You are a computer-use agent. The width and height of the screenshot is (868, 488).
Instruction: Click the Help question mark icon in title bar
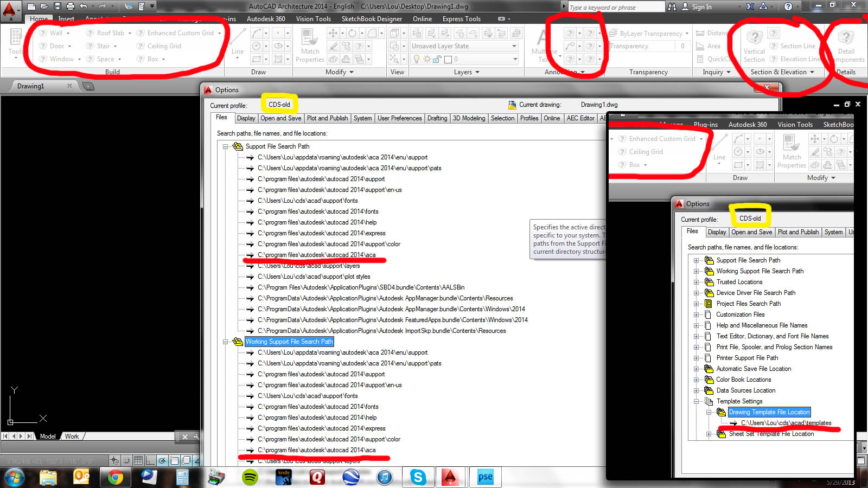pyautogui.click(x=788, y=7)
